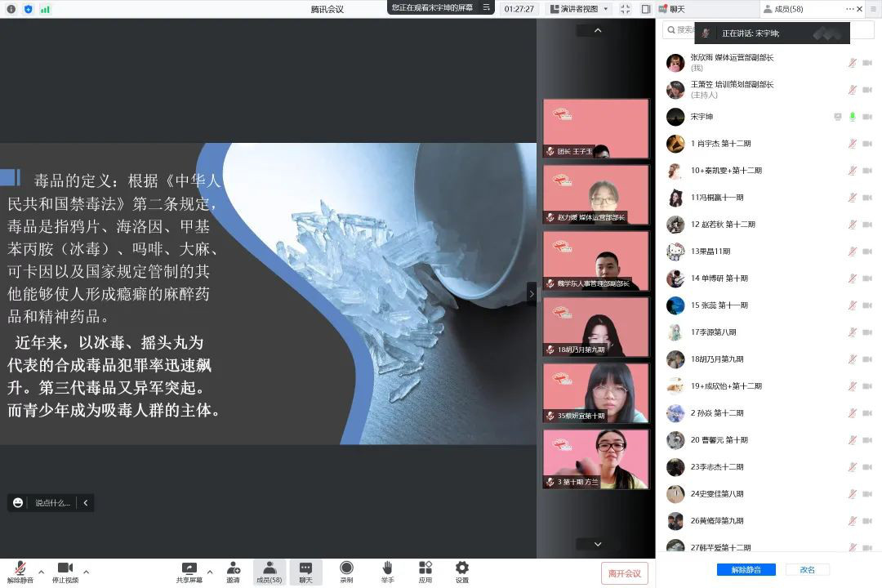
Task: Toggle the fullscreen icon in title bar
Action: pyautogui.click(x=626, y=9)
